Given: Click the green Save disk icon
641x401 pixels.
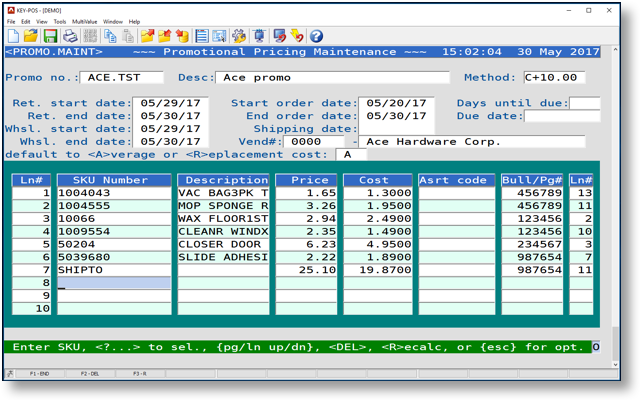Looking at the screenshot, I should pos(50,36).
